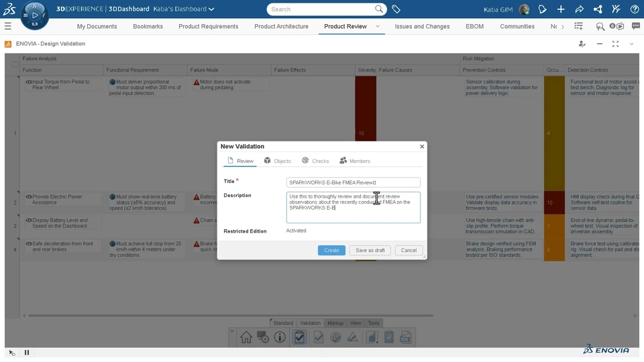Click the 3DS logo icon
644x362 pixels.
pos(9,9)
